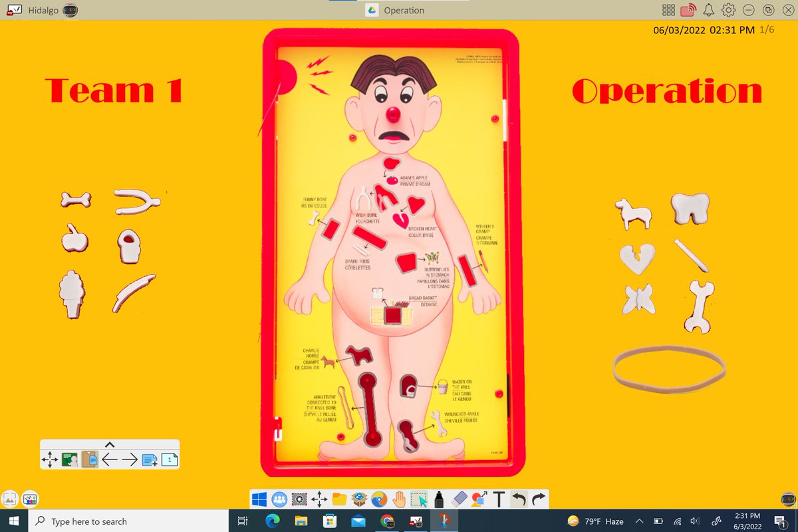Select the pencil piece

pos(692,255)
